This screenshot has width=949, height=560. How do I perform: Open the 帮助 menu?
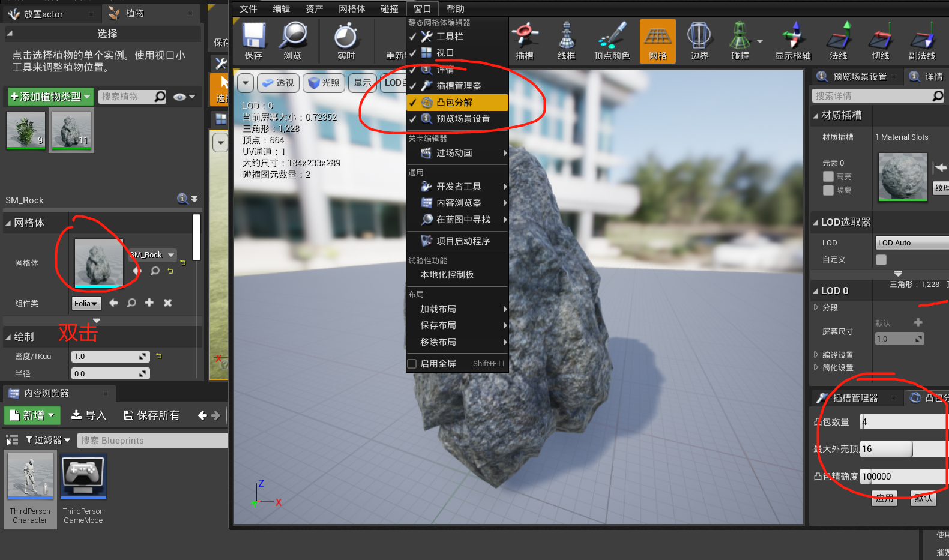click(x=456, y=9)
